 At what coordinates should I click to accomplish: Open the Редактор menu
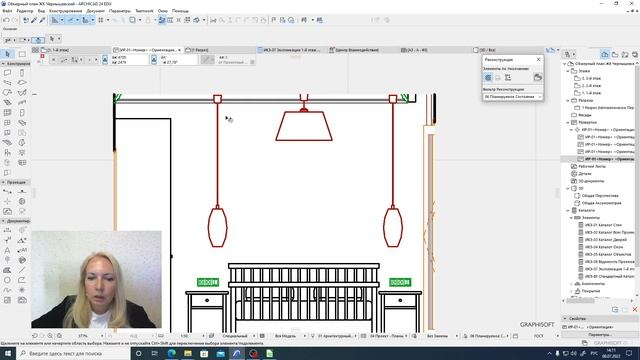coord(25,11)
